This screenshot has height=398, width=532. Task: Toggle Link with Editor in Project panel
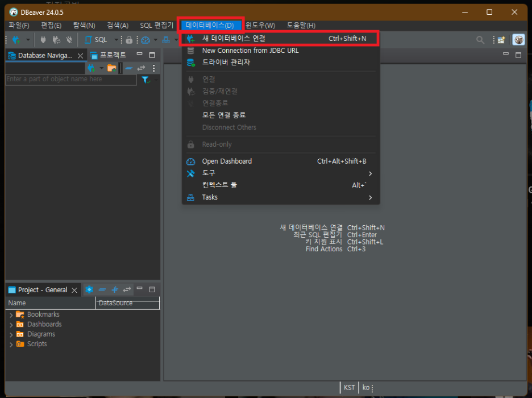tap(127, 289)
